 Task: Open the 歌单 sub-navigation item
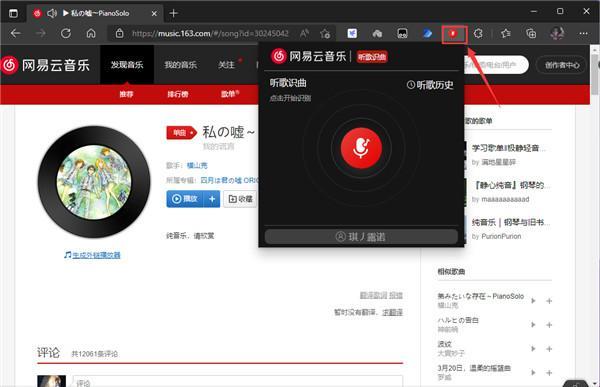(x=228, y=94)
